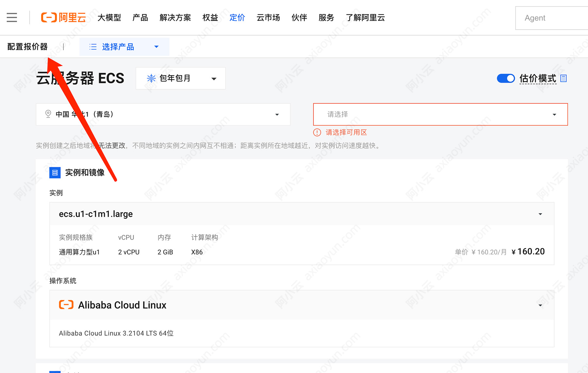Click the location pin icon in region field
This screenshot has width=588, height=373.
pos(48,114)
